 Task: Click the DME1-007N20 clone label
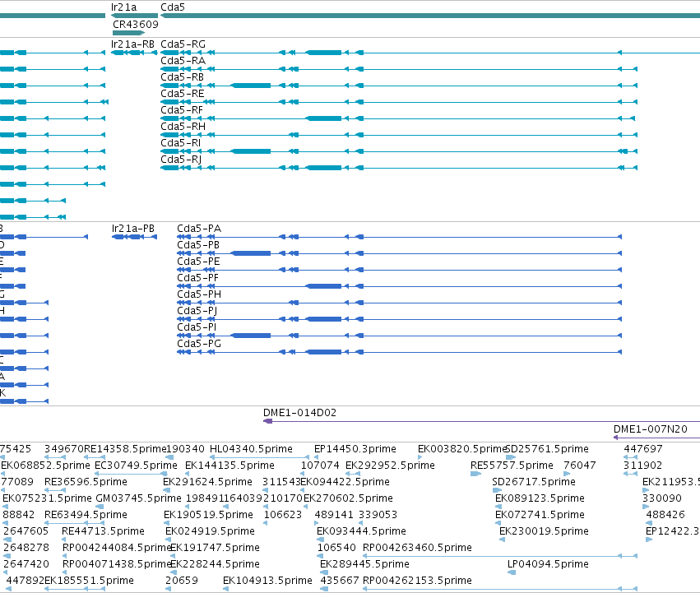pyautogui.click(x=651, y=429)
